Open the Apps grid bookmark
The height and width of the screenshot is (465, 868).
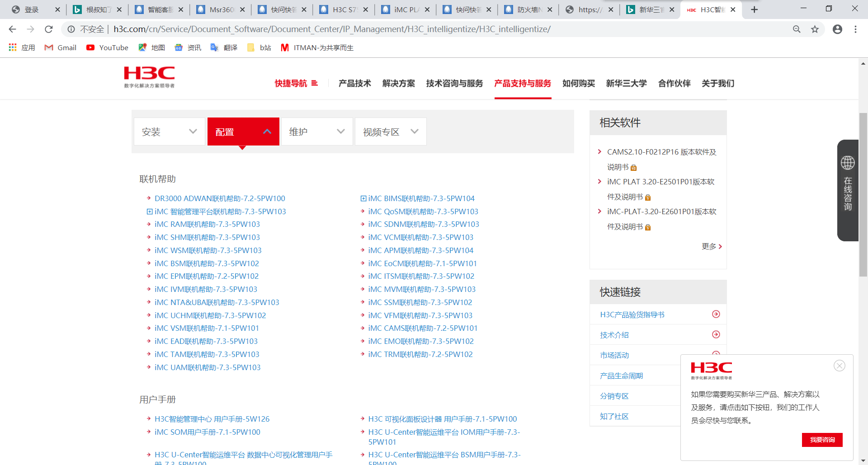point(21,47)
